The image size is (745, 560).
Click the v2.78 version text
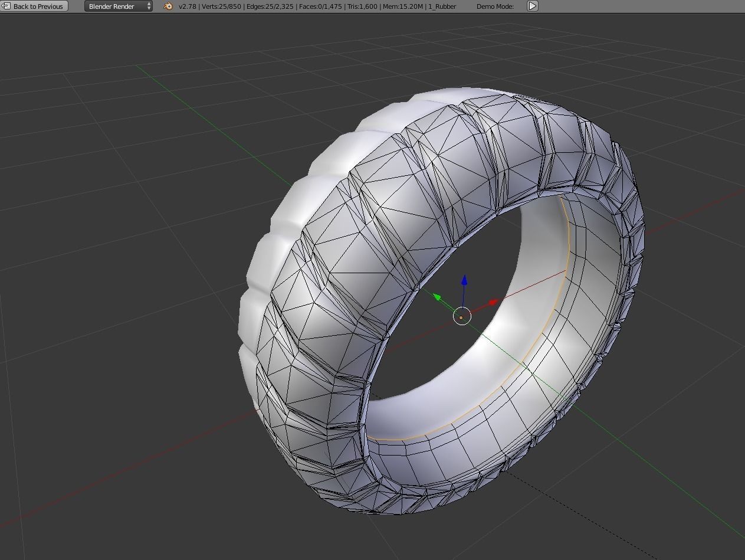click(187, 6)
